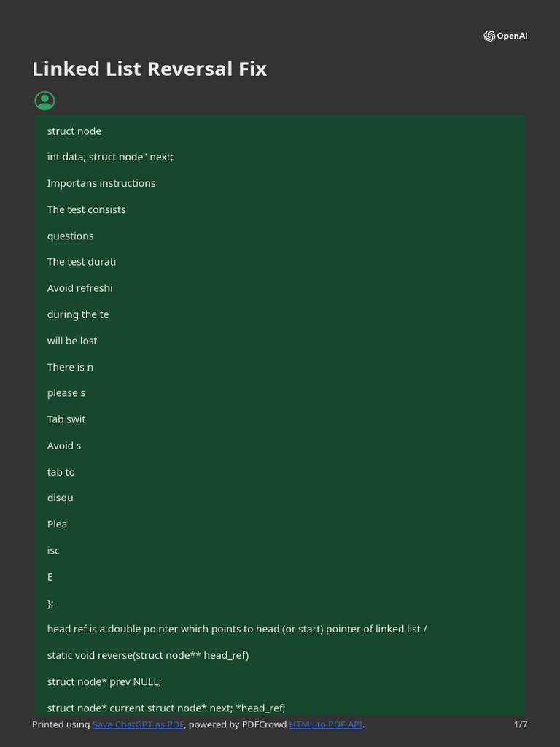The image size is (560, 747).
Task: Click the 'struct node* current' line
Action: click(x=166, y=708)
